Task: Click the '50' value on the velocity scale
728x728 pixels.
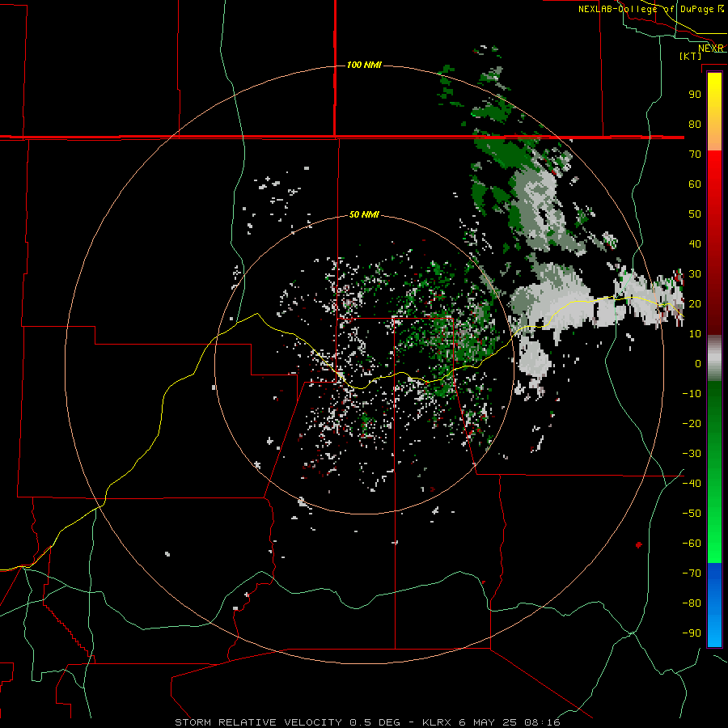Action: tap(695, 214)
